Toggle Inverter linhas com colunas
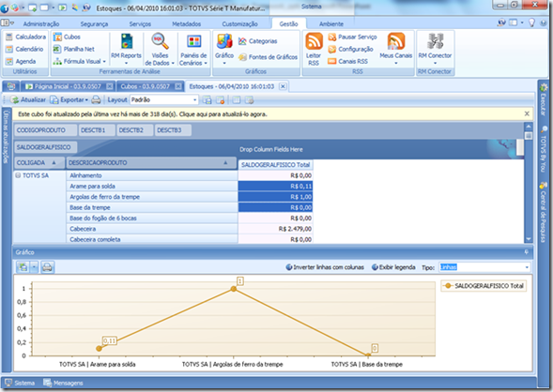This screenshot has width=553, height=392. 325,267
